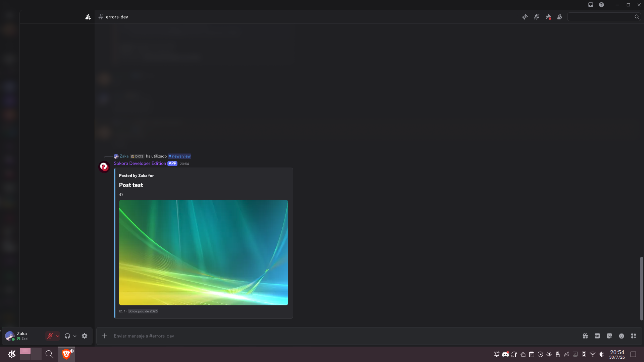Screen dimensions: 644x362
Task: Click the Post test embed title
Action: pos(131,185)
